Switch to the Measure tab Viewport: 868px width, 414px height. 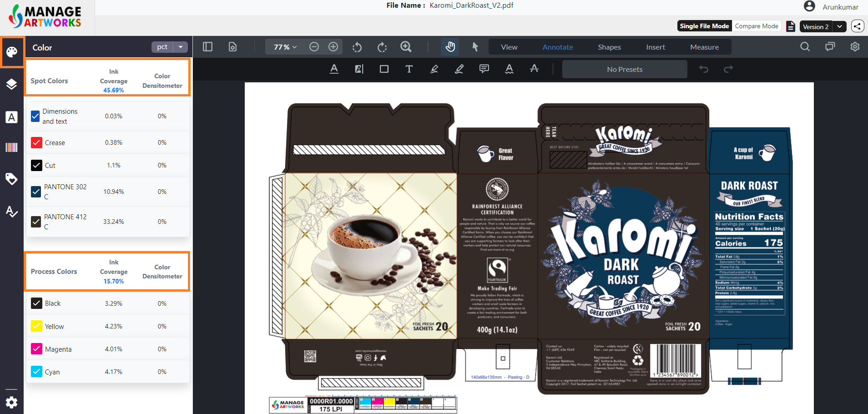704,47
